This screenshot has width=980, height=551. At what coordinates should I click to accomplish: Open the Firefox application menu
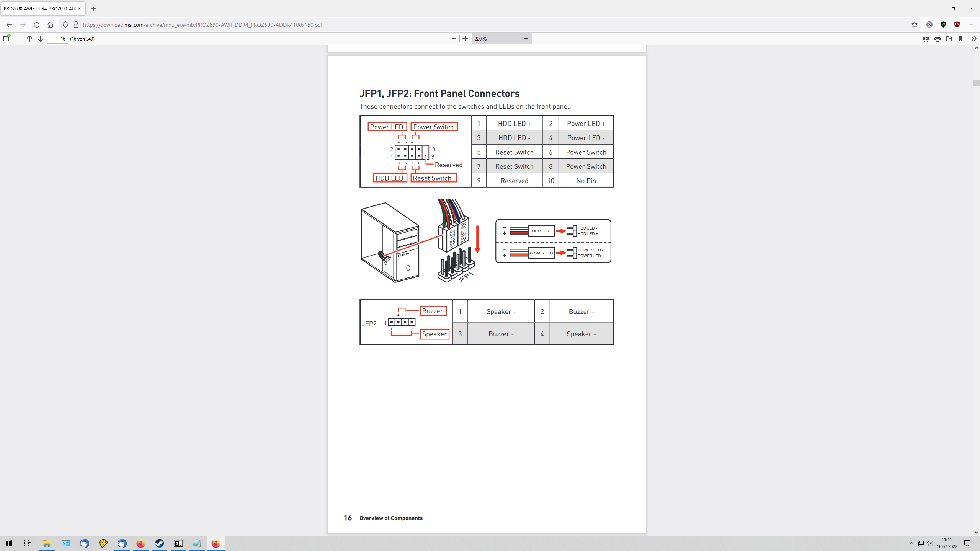(971, 24)
